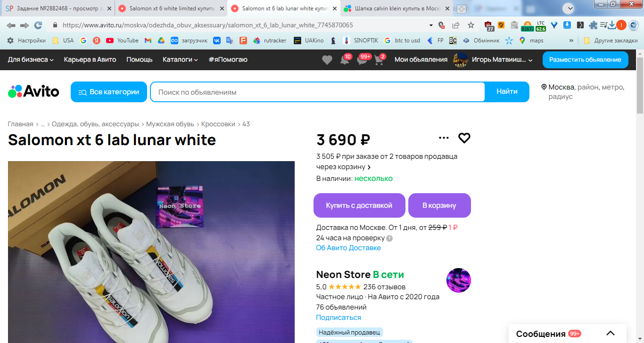Open Об Авито Доставке link

[x=348, y=248]
